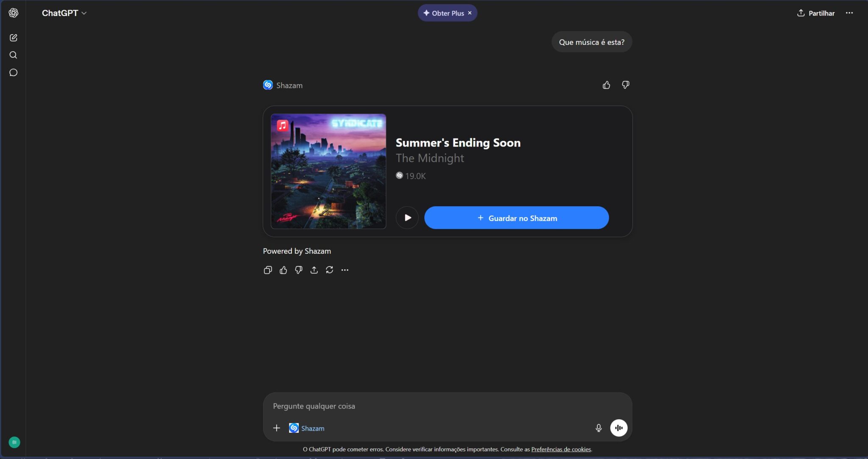
Task: Like the response with the lower thumbs up
Action: (x=284, y=270)
